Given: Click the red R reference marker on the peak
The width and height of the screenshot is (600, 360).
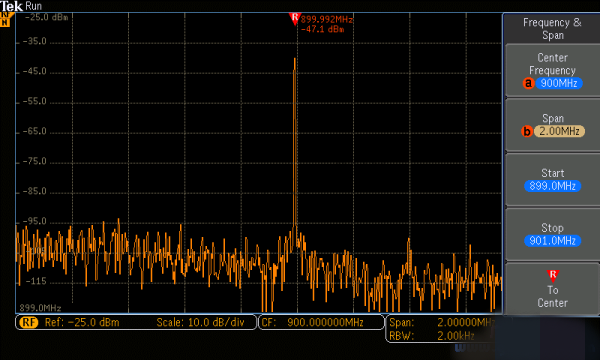Looking at the screenshot, I should (x=294, y=19).
